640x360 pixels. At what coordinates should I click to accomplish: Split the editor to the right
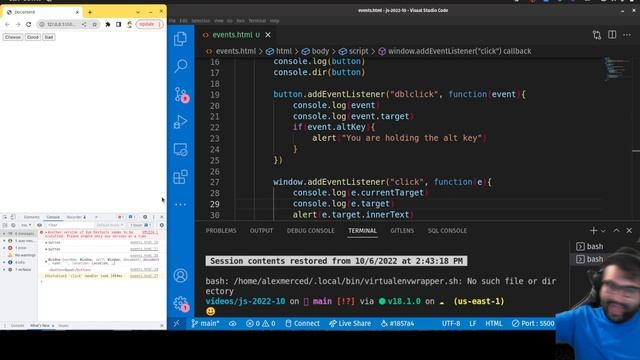(x=612, y=35)
